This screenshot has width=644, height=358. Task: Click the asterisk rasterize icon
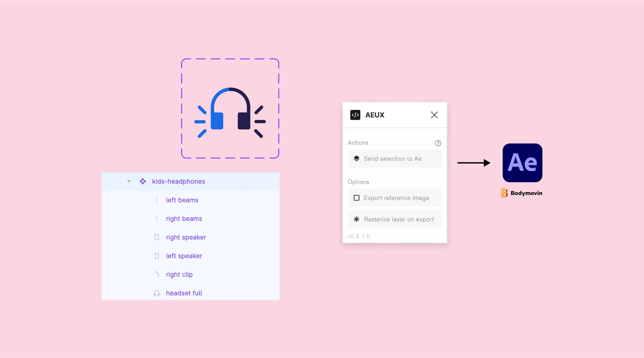click(356, 219)
